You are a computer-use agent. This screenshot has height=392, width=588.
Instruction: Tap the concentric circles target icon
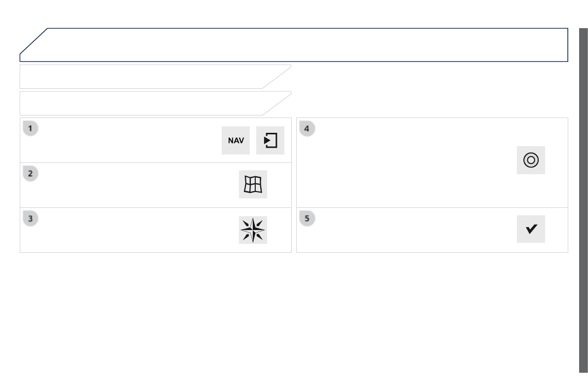click(531, 160)
